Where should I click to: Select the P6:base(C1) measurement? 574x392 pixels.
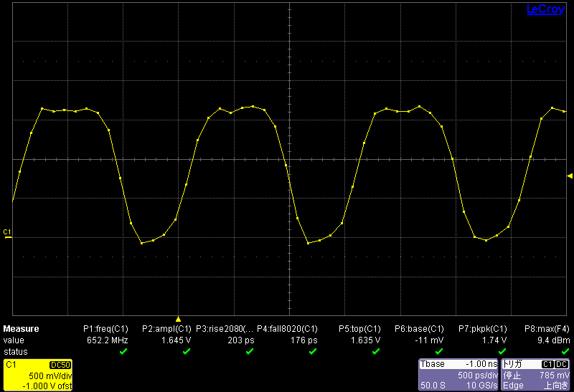[x=419, y=329]
